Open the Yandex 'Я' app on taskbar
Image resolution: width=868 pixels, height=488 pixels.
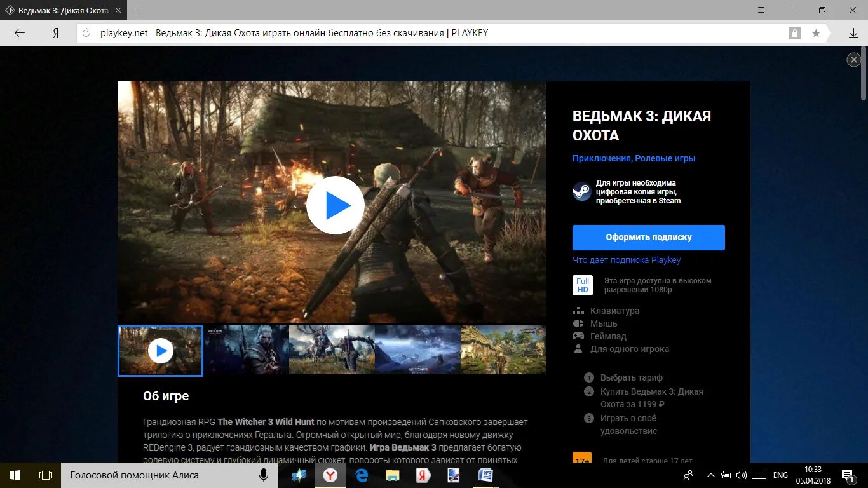[423, 475]
